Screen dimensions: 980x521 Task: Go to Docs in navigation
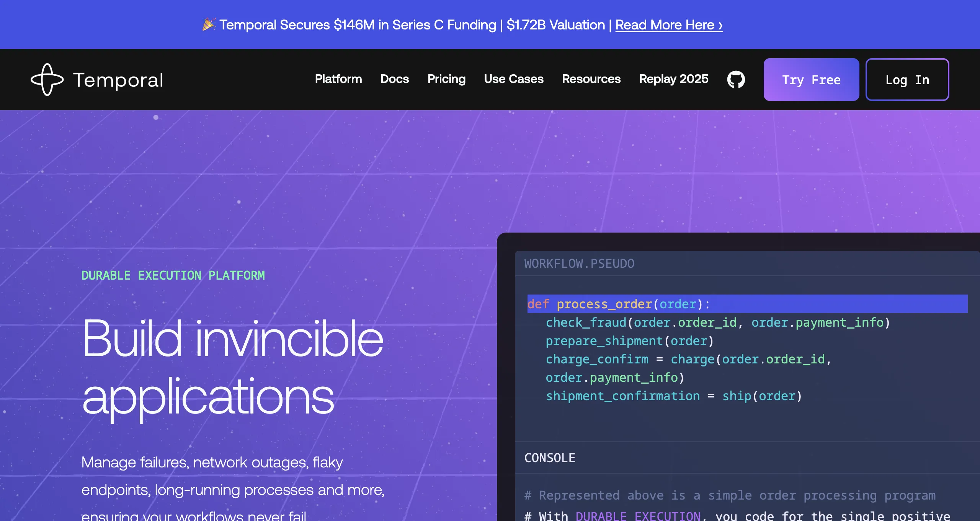tap(395, 79)
